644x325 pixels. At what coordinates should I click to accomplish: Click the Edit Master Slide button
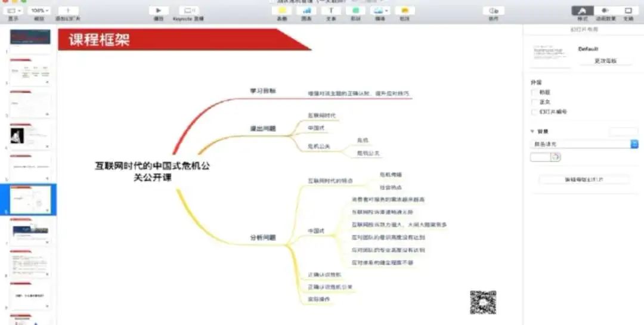(x=584, y=179)
